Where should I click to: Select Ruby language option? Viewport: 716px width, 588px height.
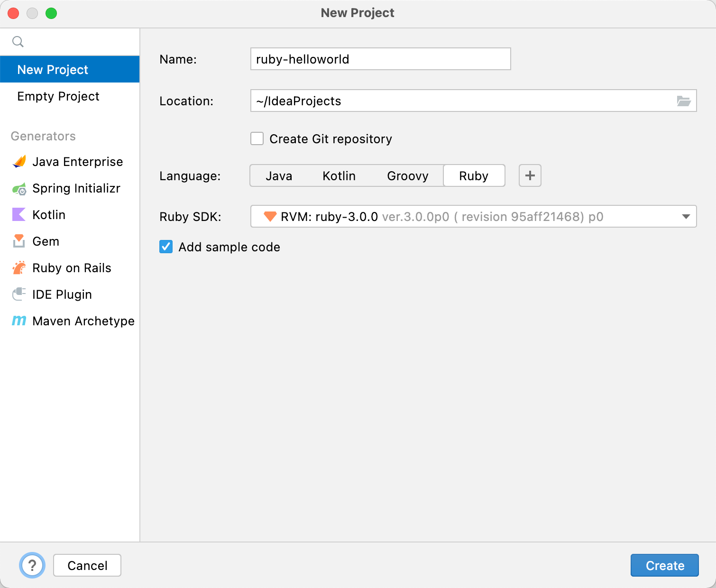click(x=474, y=176)
